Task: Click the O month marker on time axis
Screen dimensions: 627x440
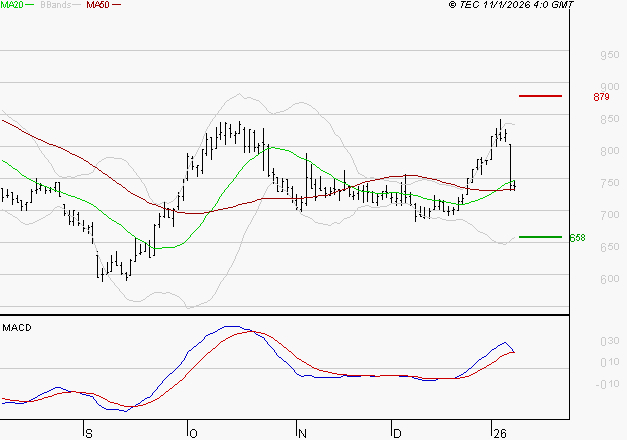Action: click(194, 433)
